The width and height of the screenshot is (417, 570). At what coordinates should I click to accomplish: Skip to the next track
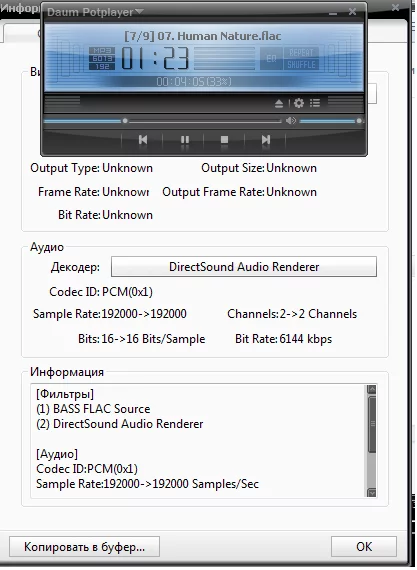pos(266,140)
